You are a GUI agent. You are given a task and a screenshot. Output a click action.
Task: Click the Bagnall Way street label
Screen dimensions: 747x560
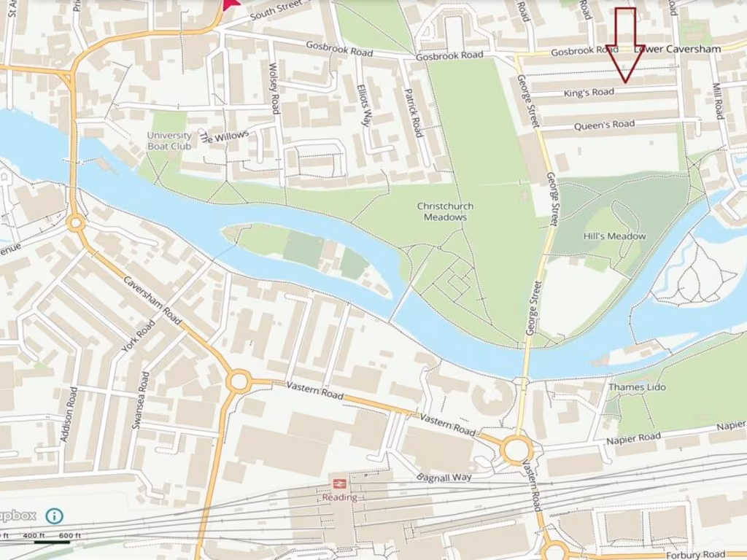click(x=444, y=477)
